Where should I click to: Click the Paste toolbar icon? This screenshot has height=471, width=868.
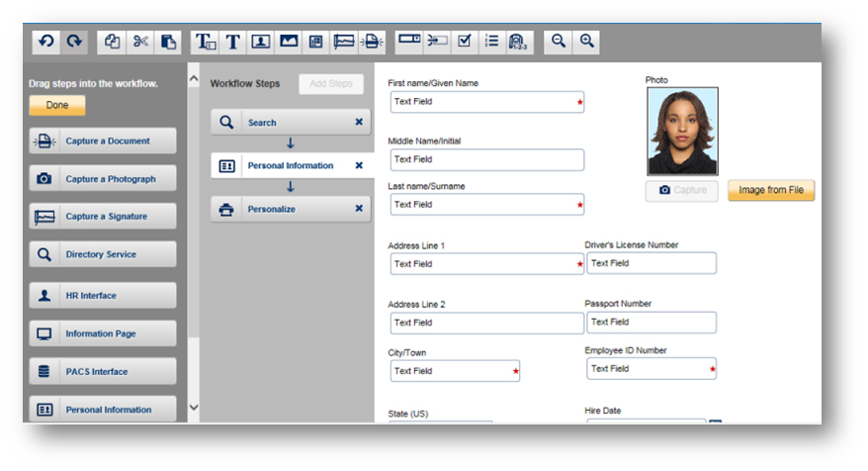168,42
